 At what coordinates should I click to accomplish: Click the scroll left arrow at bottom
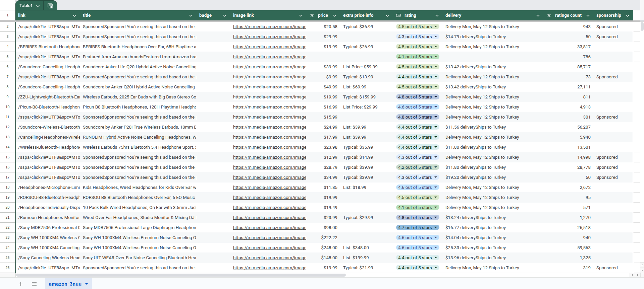tap(632, 275)
